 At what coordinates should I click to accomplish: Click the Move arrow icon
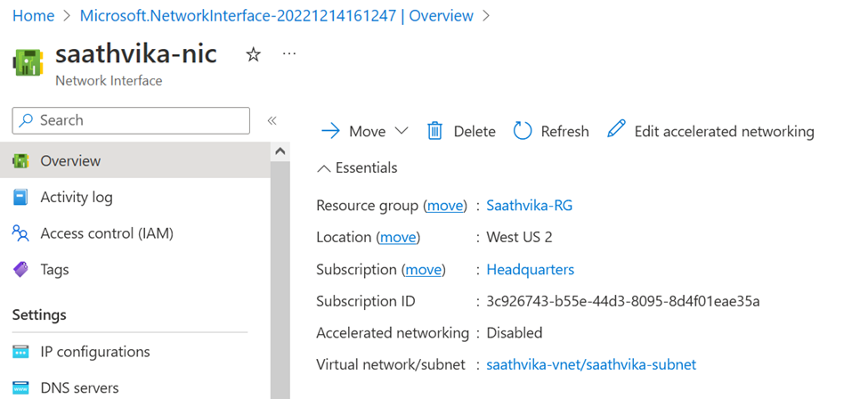pos(330,131)
